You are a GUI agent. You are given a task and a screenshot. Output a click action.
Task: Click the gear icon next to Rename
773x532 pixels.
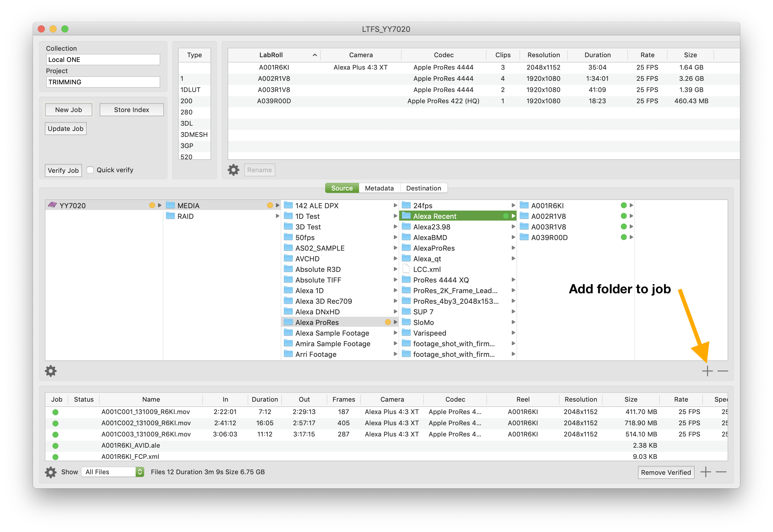[x=233, y=170]
